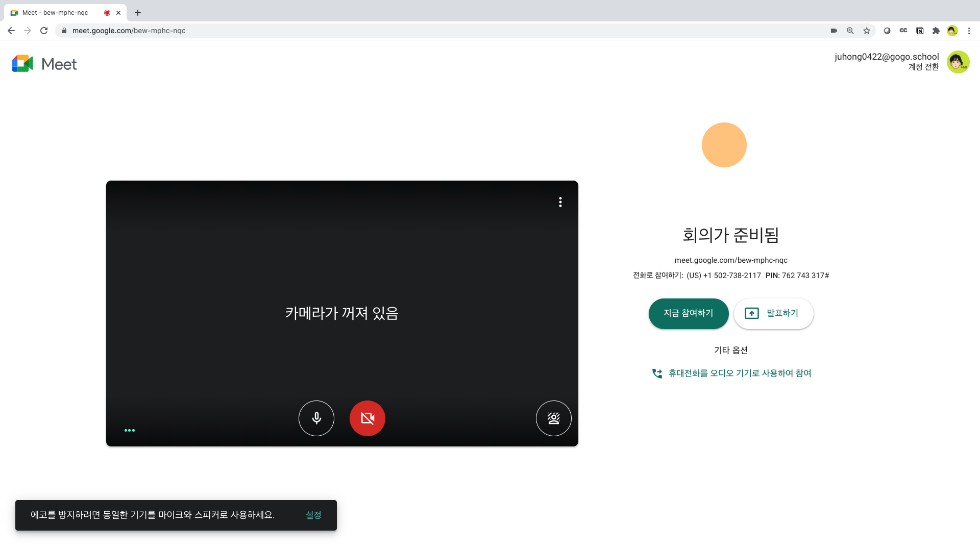This screenshot has height=551, width=980.
Task: Turn on the camera button
Action: pos(367,418)
